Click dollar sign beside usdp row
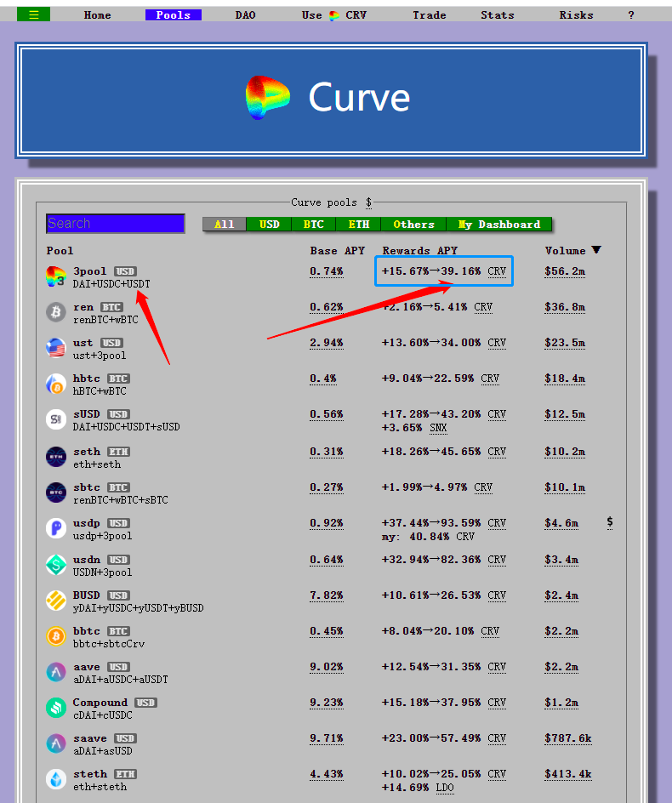Image resolution: width=672 pixels, height=803 pixels. [610, 522]
